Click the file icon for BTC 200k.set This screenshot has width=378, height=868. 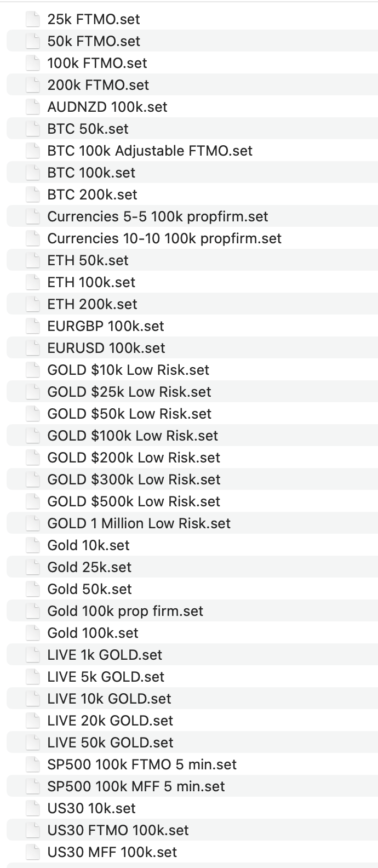pos(33,195)
